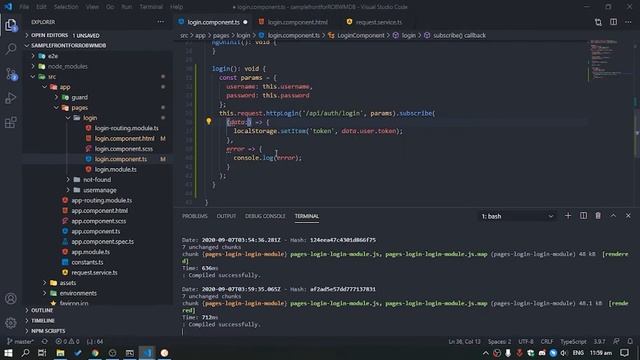Open login-routing.module.ts in explorer
The image size is (640, 360).
127,128
